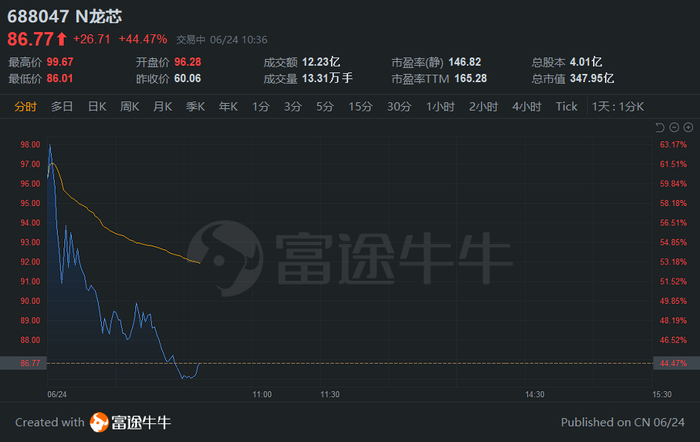The height and width of the screenshot is (442, 700).
Task: Select the 1天:1分K combined view
Action: click(618, 106)
